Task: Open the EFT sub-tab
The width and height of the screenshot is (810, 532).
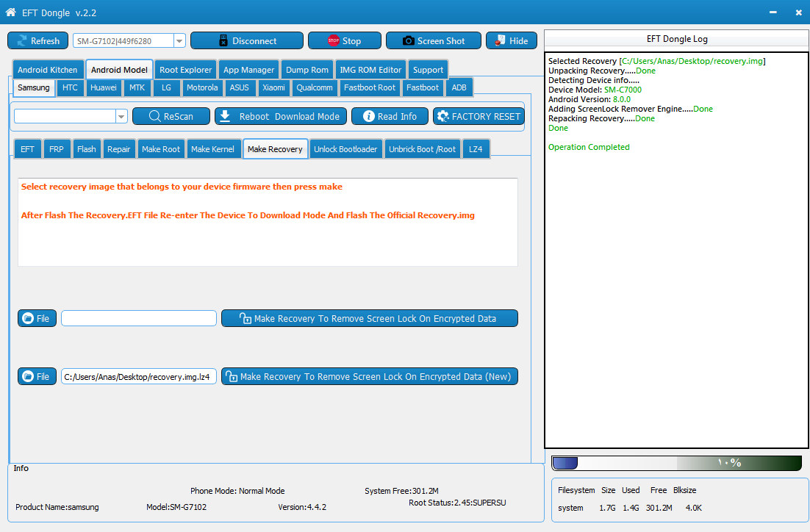Action: click(x=27, y=149)
